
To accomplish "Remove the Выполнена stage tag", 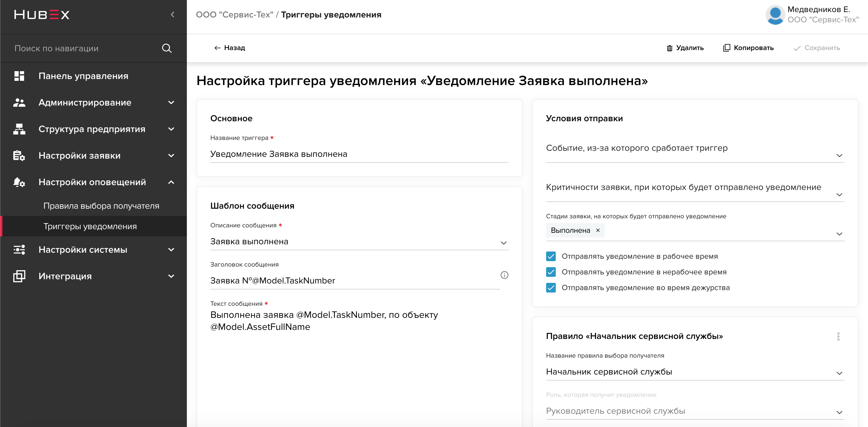I will point(598,230).
